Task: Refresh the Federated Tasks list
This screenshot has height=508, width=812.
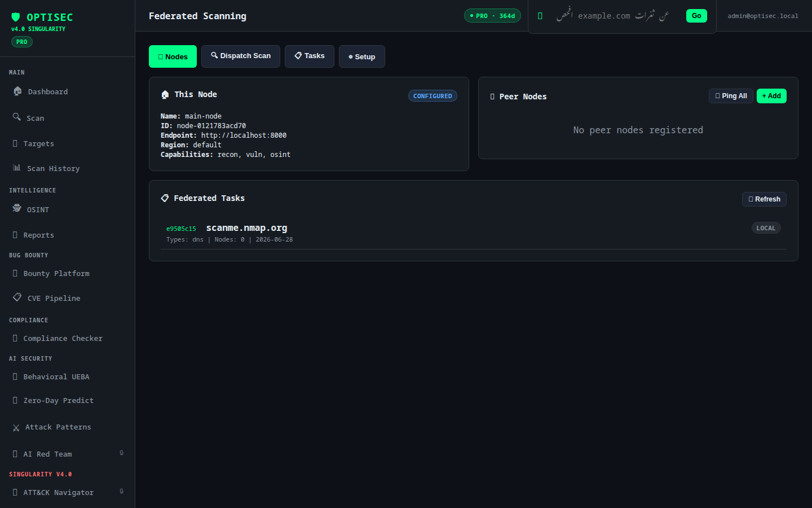Action: (764, 199)
